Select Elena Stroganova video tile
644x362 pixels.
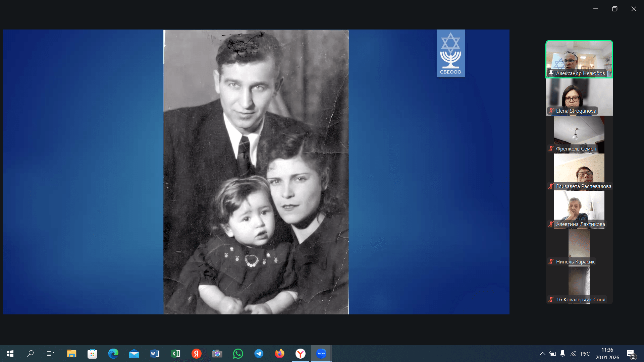point(579,97)
